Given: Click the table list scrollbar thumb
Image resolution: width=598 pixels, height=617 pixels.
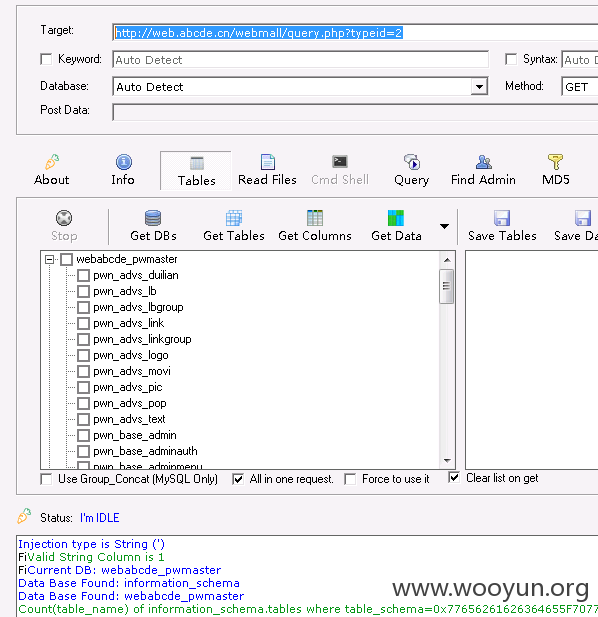Looking at the screenshot, I should point(447,286).
